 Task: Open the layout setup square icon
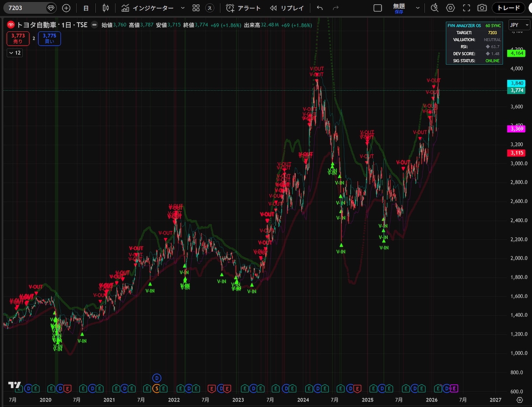point(378,8)
